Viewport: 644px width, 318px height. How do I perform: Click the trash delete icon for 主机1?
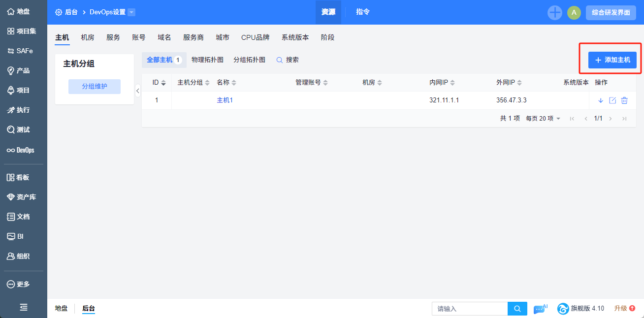pos(624,100)
